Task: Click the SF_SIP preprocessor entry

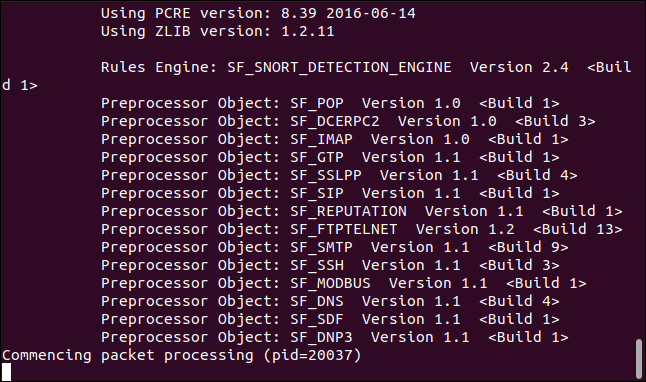Action: [330, 193]
